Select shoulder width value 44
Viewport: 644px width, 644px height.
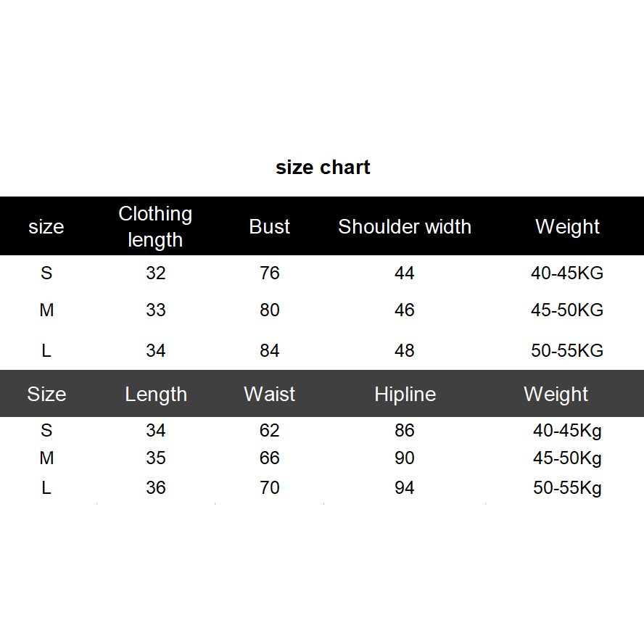tap(405, 273)
